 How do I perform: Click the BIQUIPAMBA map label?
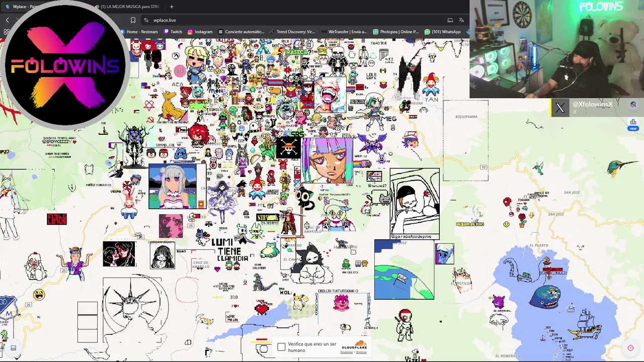point(466,117)
